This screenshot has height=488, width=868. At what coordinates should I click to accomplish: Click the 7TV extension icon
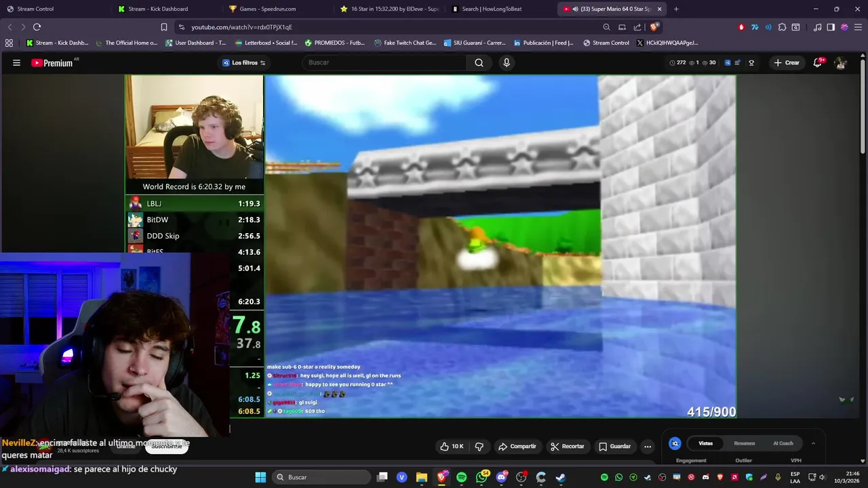click(x=755, y=27)
